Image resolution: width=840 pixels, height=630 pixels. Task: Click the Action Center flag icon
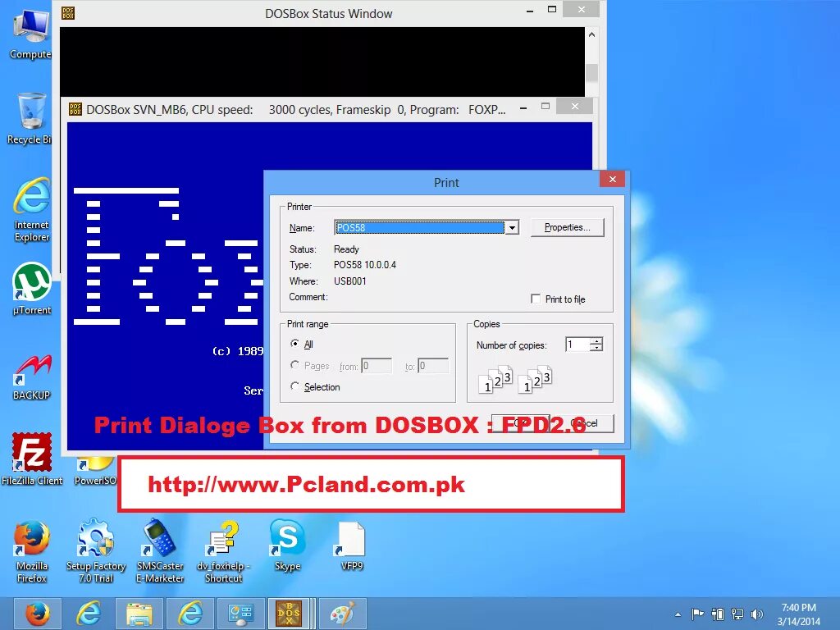coord(697,614)
